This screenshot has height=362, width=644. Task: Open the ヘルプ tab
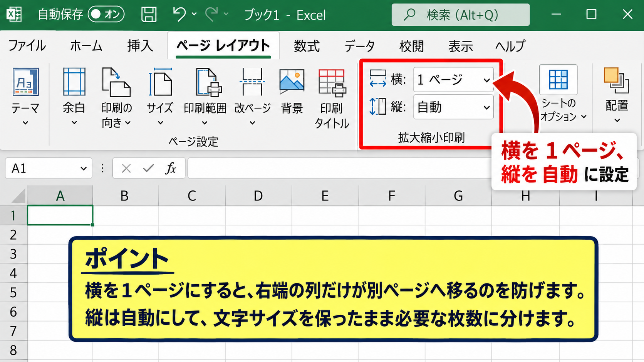point(510,46)
